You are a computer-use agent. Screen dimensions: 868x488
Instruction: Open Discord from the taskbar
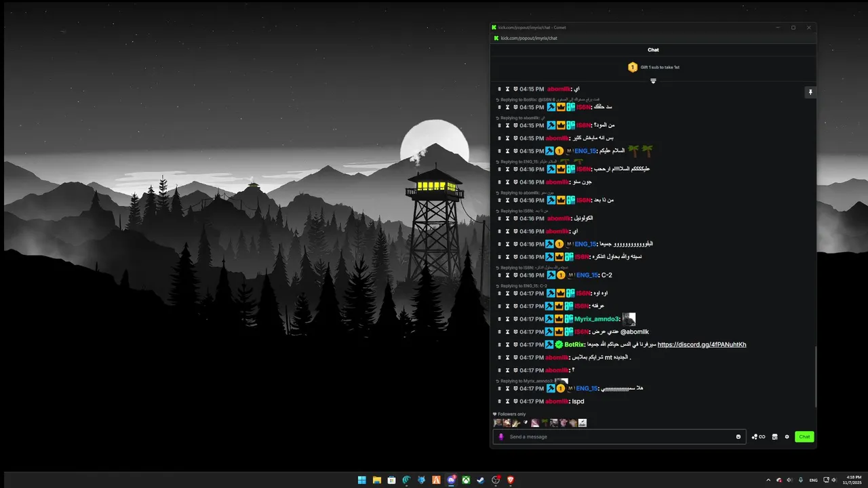pos(452,480)
